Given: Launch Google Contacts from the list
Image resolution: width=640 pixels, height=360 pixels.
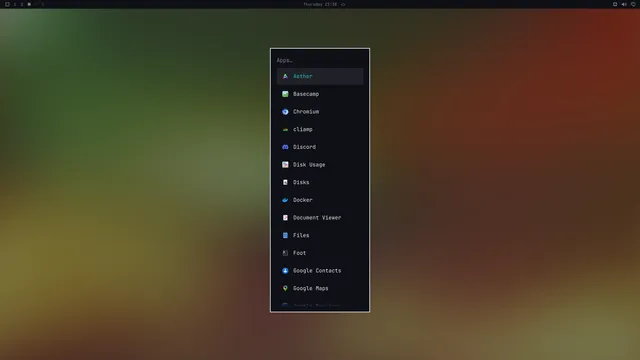Looking at the screenshot, I should [320, 271].
